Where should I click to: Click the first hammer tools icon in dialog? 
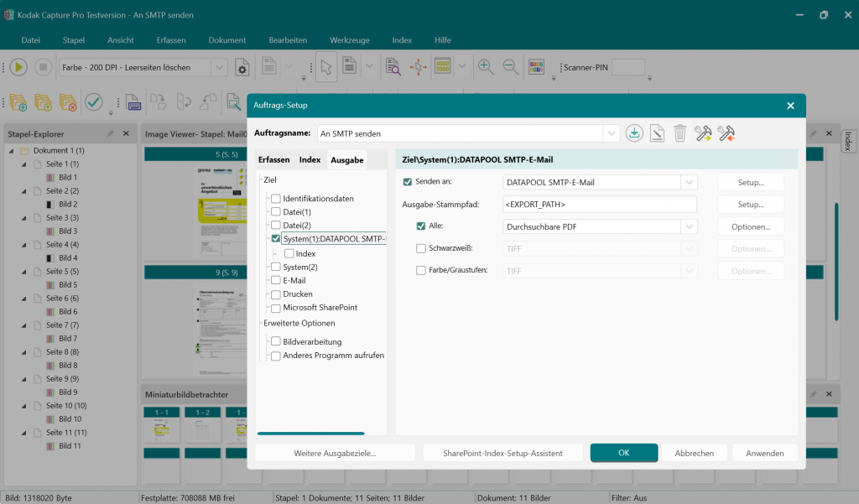click(703, 133)
